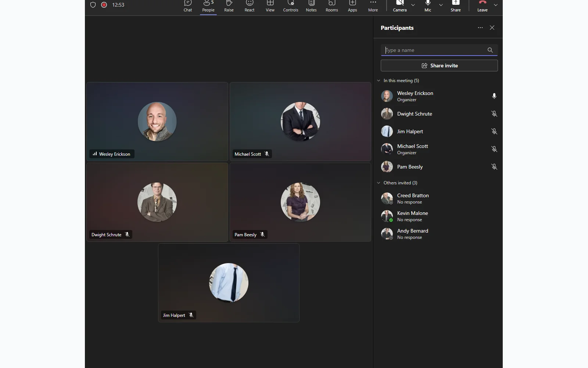The height and width of the screenshot is (368, 588).
Task: Toggle Pam Beesly's muted mic in list
Action: point(494,167)
